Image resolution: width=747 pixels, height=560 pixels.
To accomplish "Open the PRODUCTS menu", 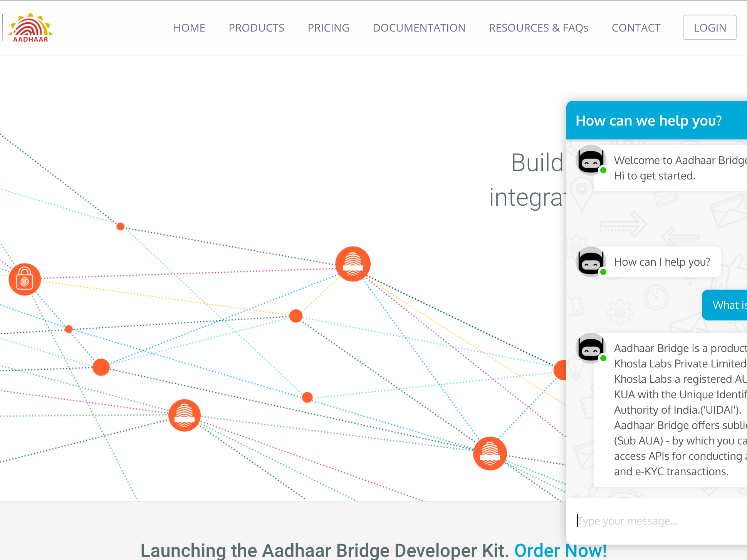I will (257, 28).
